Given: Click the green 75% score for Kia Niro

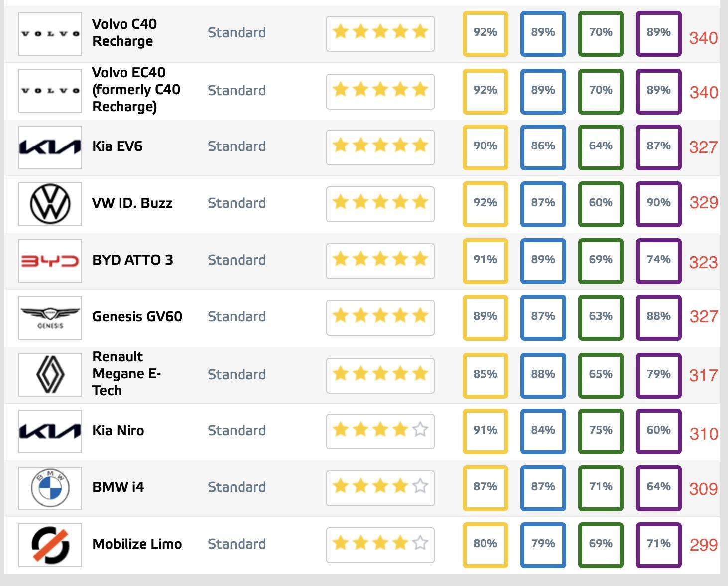Looking at the screenshot, I should coord(601,432).
